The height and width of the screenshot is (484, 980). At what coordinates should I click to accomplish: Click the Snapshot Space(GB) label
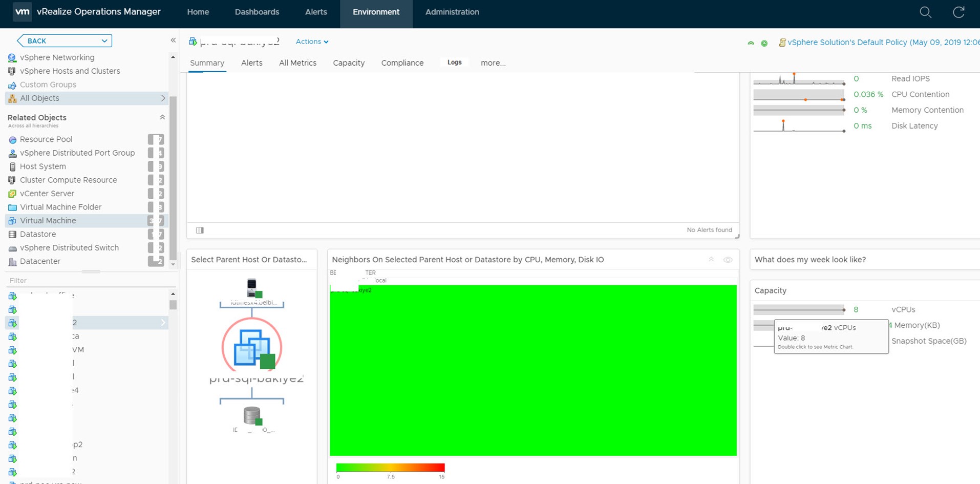coord(929,341)
